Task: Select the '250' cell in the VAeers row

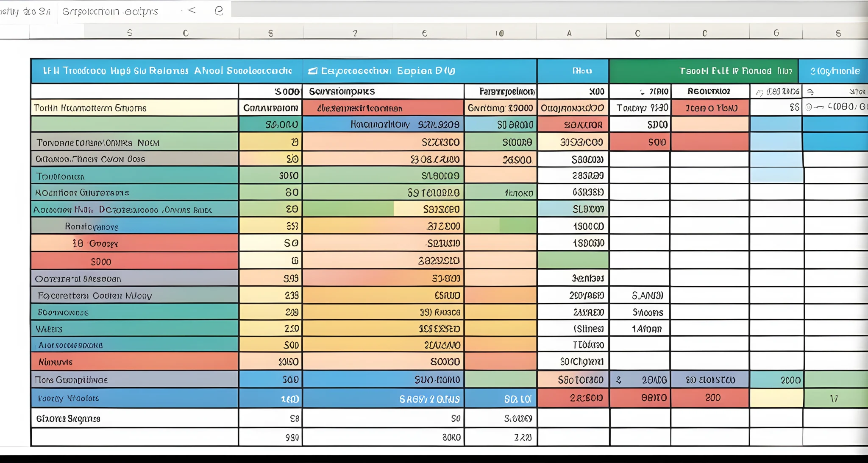Action: point(271,329)
